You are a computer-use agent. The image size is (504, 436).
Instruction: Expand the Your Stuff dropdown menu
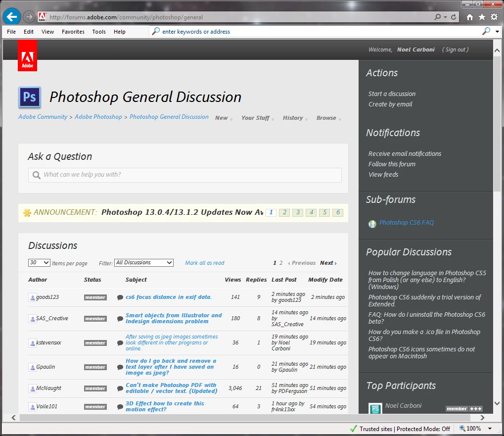[x=258, y=118]
